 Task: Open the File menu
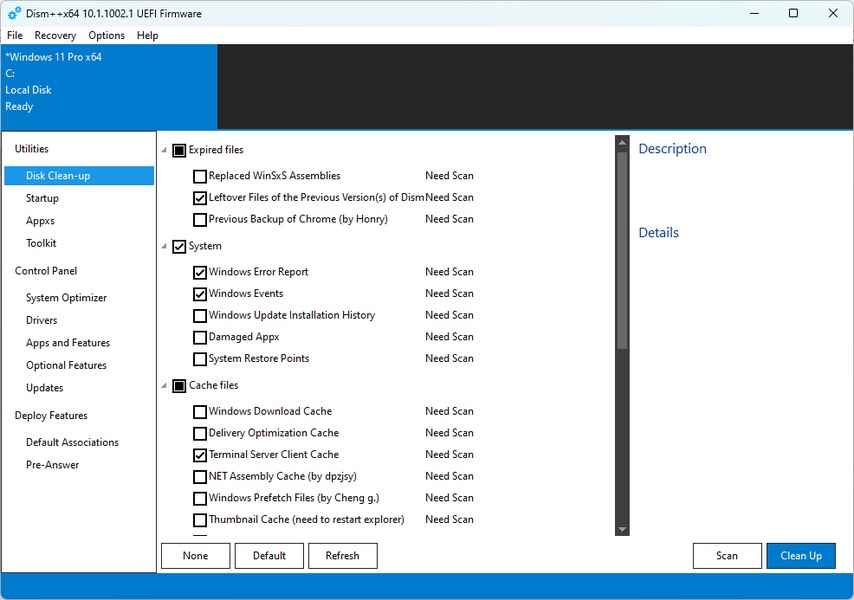click(15, 35)
